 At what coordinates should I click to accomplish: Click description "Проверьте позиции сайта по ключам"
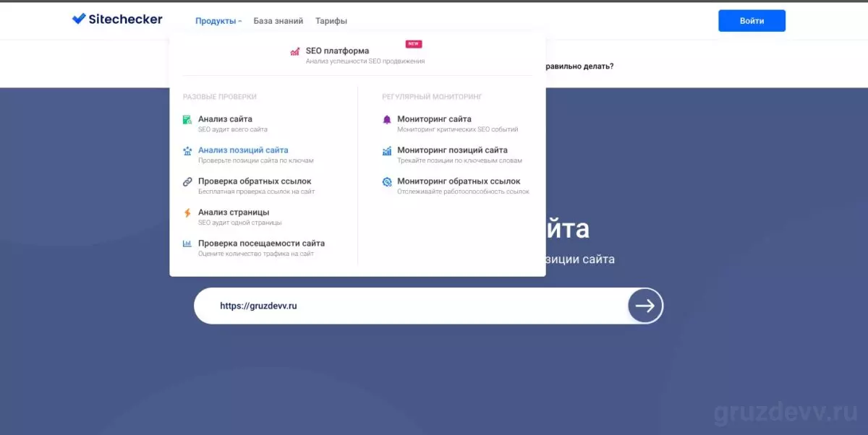(256, 160)
